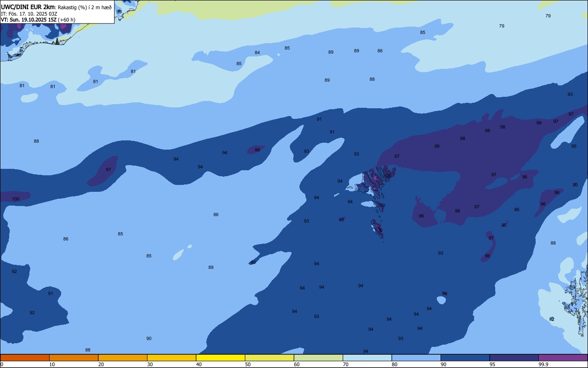
Task: Click the header title 'UWC/DINI EUR 2km'
Action: tap(28, 6)
